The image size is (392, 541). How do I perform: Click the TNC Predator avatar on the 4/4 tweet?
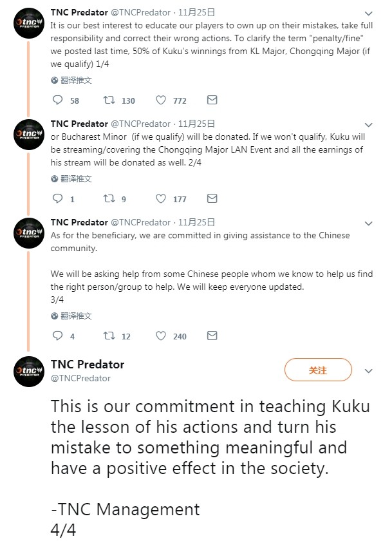click(x=29, y=370)
